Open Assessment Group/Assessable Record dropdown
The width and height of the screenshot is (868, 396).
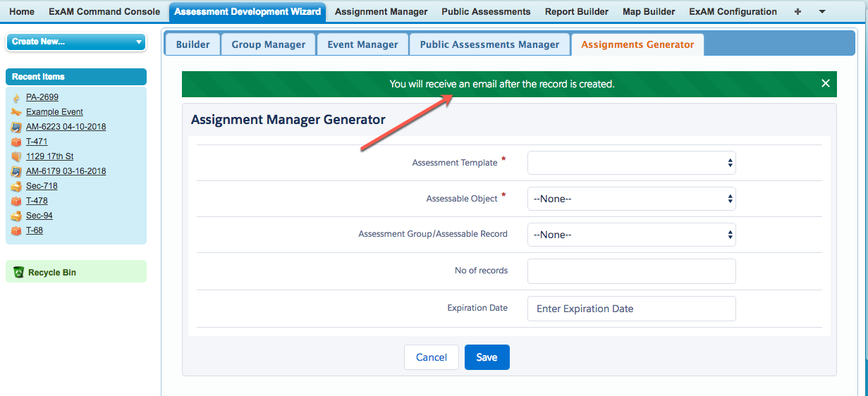631,235
